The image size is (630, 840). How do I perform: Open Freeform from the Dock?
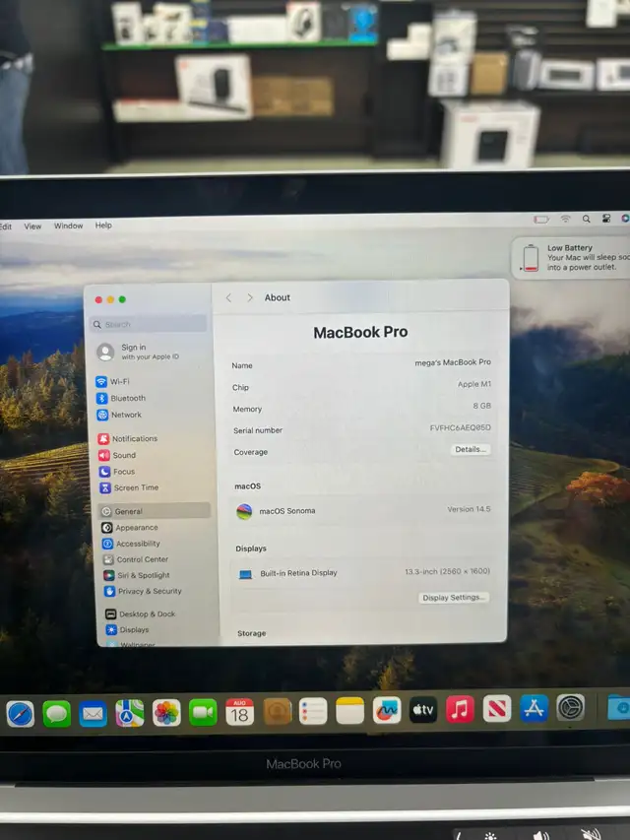387,710
